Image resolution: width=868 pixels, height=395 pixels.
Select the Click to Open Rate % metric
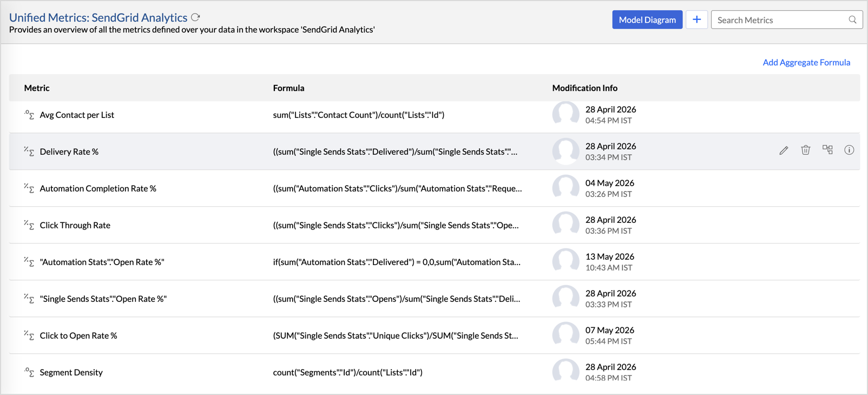pyautogui.click(x=78, y=335)
